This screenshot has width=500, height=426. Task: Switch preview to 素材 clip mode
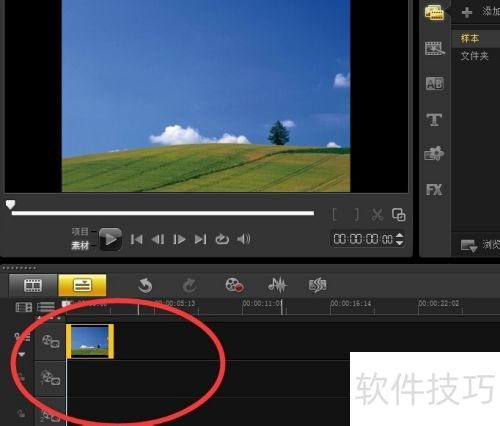point(80,246)
